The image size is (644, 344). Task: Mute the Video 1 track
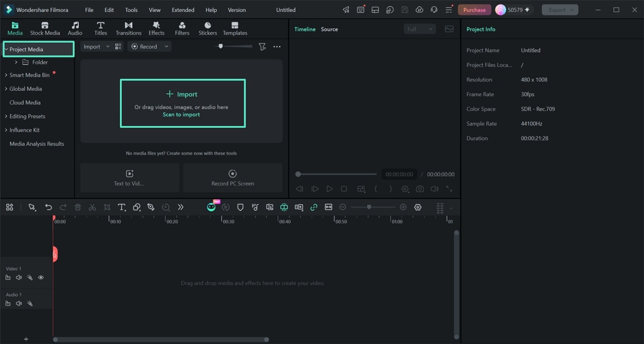19,278
